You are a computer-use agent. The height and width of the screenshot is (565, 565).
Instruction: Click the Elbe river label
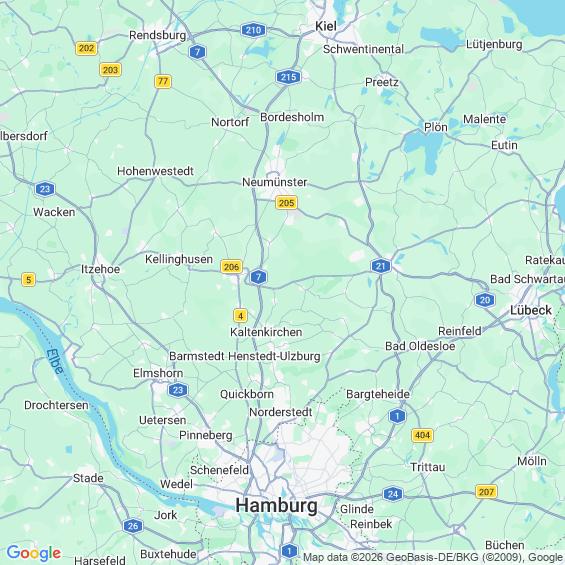(x=55, y=361)
